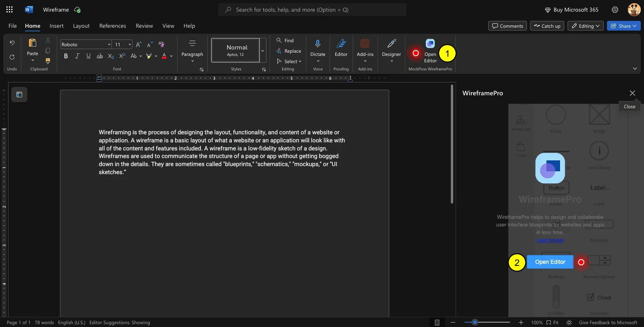Switch to the Review tab
Viewport: 644px width, 327px height.
coord(144,26)
